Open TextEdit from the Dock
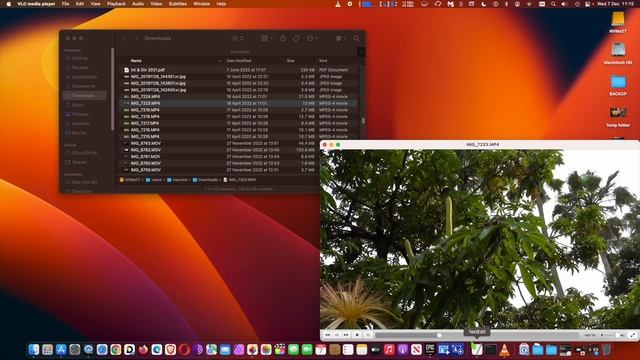The image size is (640, 360). [477, 349]
